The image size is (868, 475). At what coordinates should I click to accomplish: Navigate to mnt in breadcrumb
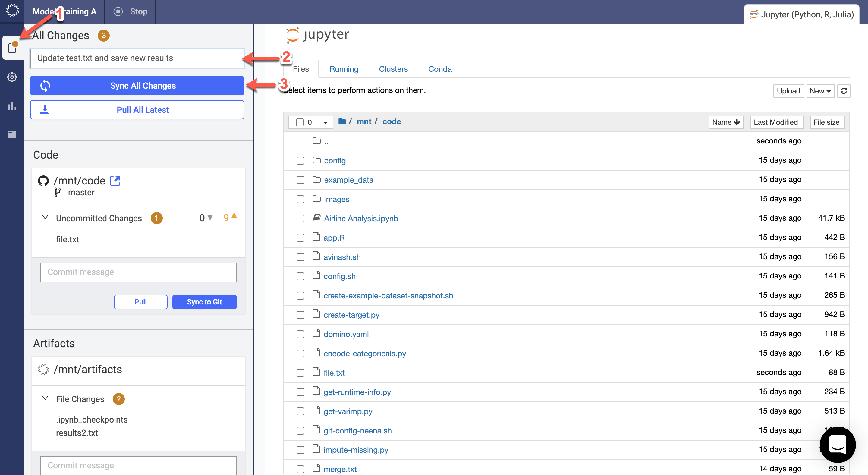[364, 122]
